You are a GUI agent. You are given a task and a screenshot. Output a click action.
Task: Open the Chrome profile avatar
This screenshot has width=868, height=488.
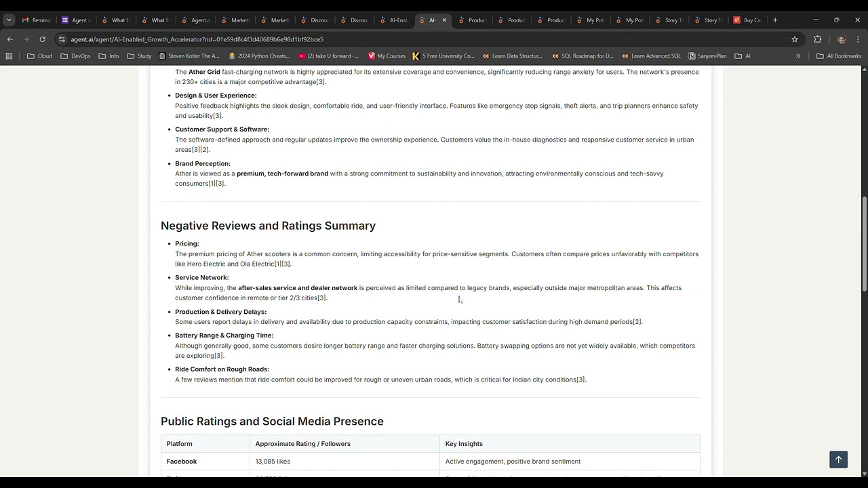point(842,39)
